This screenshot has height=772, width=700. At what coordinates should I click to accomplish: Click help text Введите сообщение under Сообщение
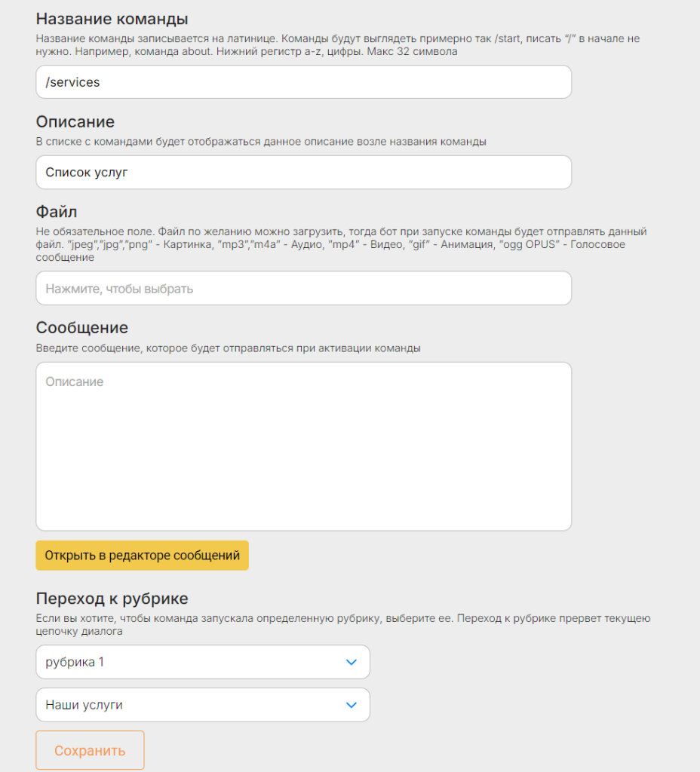[x=228, y=348]
